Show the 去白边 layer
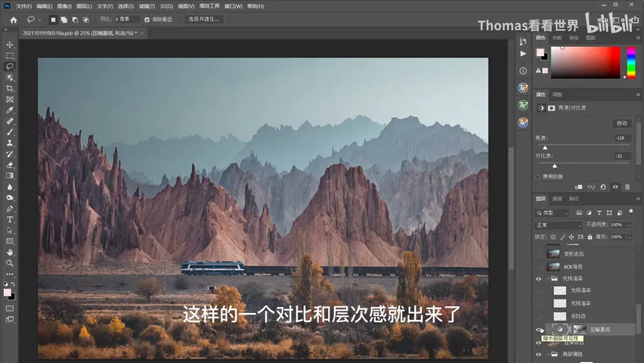Viewport: 644px width, 363px height. coord(538,316)
